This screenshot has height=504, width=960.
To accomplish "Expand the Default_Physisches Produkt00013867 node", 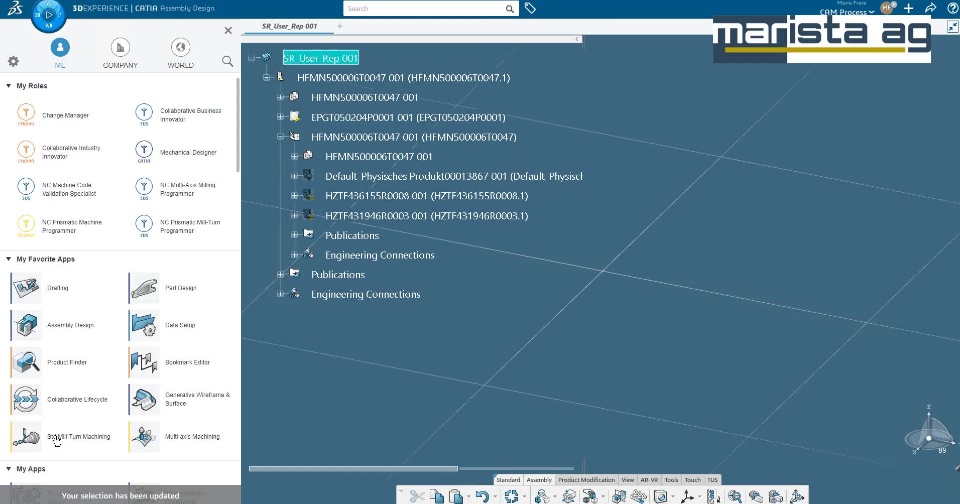I will pos(294,176).
